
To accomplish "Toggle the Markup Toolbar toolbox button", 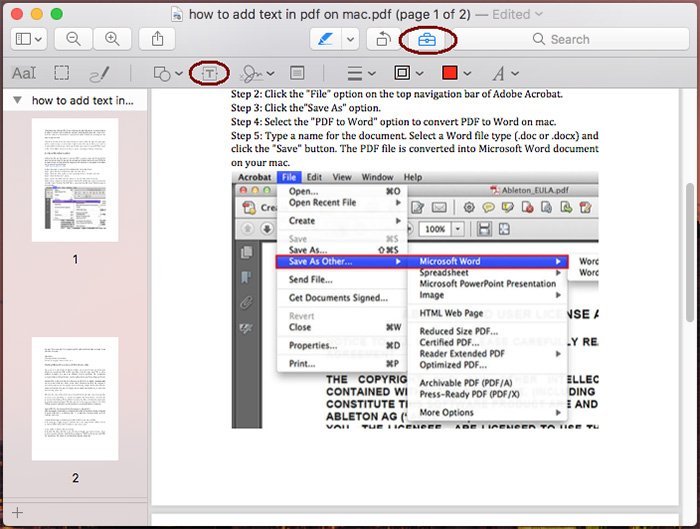I will click(x=427, y=40).
